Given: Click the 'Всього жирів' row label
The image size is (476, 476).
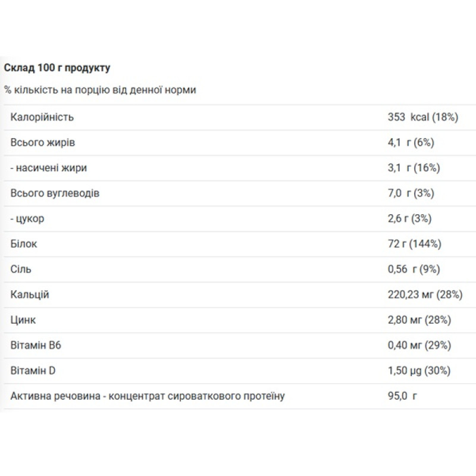Looking at the screenshot, I should pos(42,142).
